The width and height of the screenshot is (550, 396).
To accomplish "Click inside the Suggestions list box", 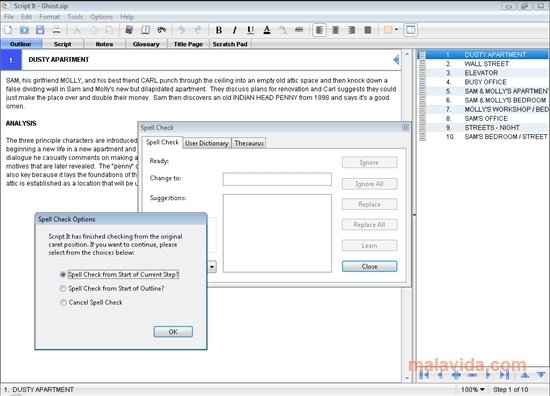I will tap(277, 233).
